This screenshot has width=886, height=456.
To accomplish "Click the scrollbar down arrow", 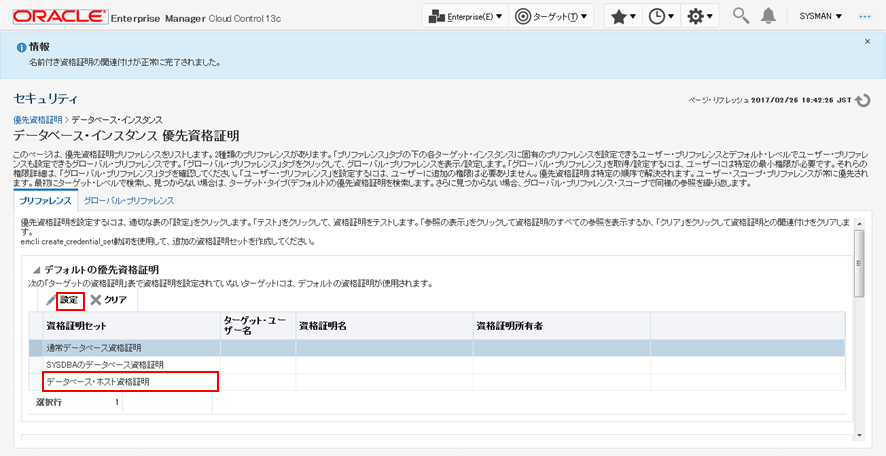I will pos(859,435).
